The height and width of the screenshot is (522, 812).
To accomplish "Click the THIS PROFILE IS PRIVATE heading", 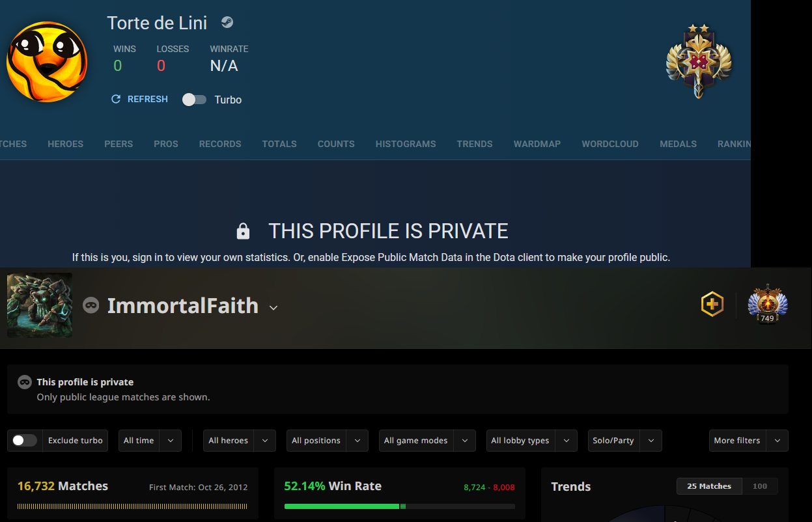I will [388, 231].
